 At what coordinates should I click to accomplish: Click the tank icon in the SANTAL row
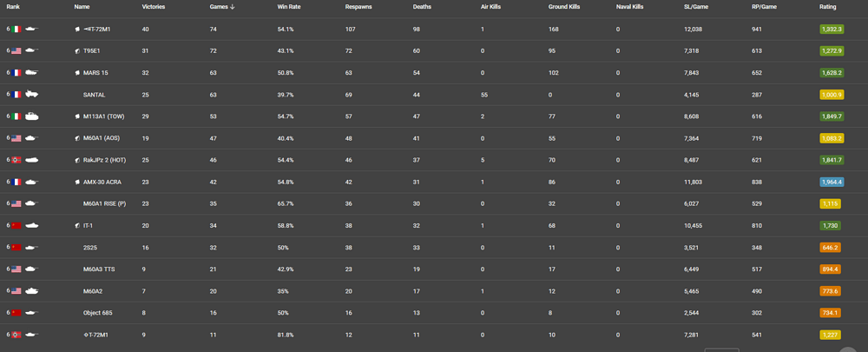pos(32,95)
